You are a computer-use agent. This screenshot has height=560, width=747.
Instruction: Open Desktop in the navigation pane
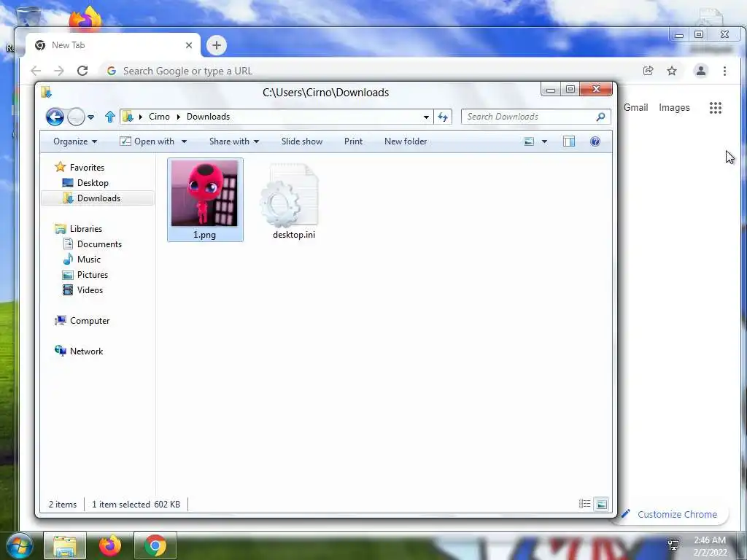[x=86, y=183]
